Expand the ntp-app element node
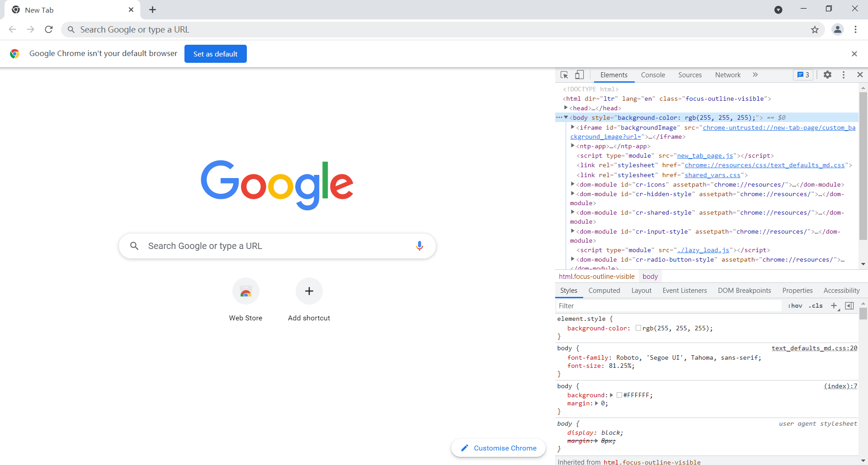The image size is (868, 465). pyautogui.click(x=573, y=146)
